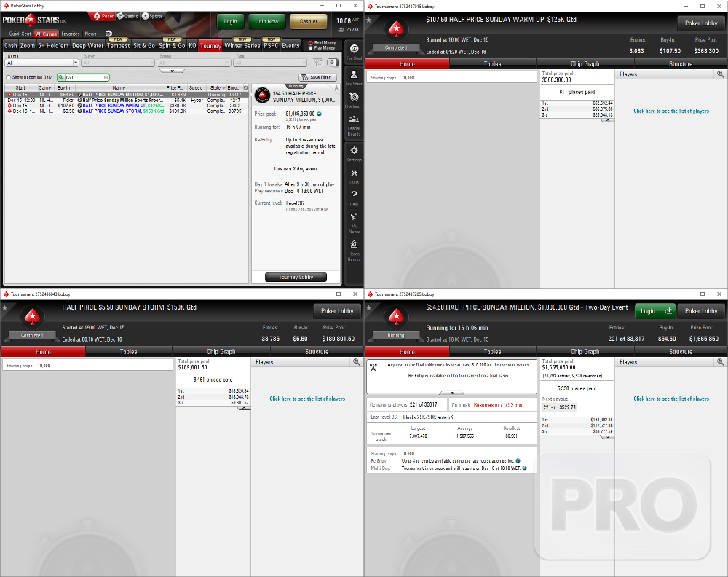
Task: Switch to Casino product tab
Action: pos(127,16)
